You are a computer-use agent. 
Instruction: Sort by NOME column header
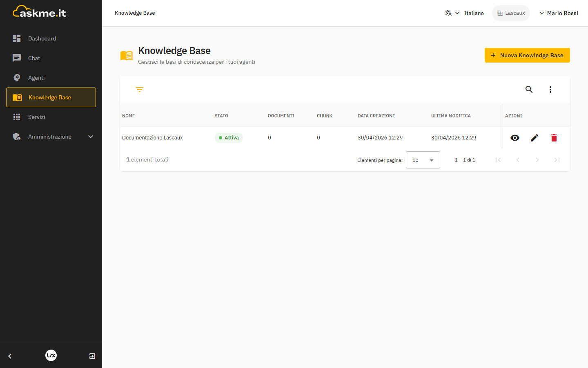point(129,116)
